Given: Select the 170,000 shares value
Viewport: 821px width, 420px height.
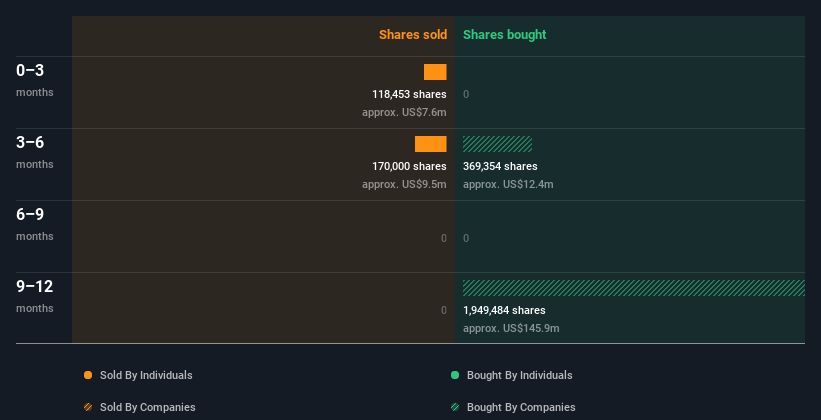Looking at the screenshot, I should tap(409, 167).
